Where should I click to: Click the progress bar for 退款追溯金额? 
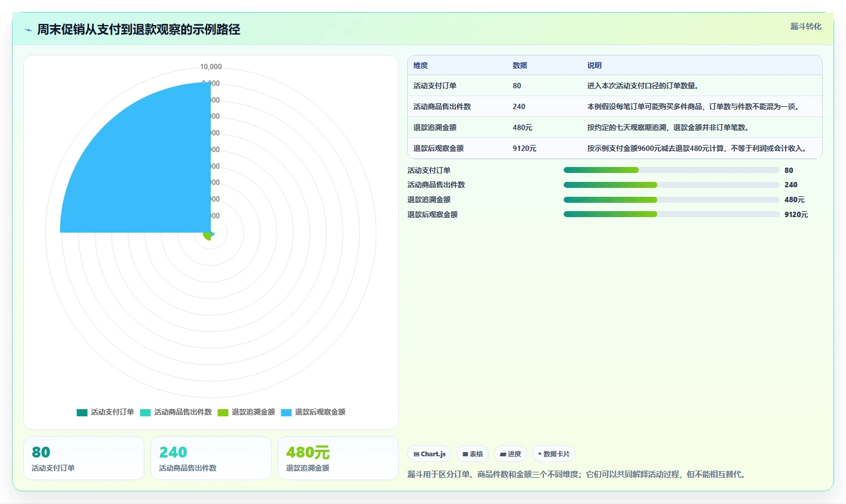(672, 200)
